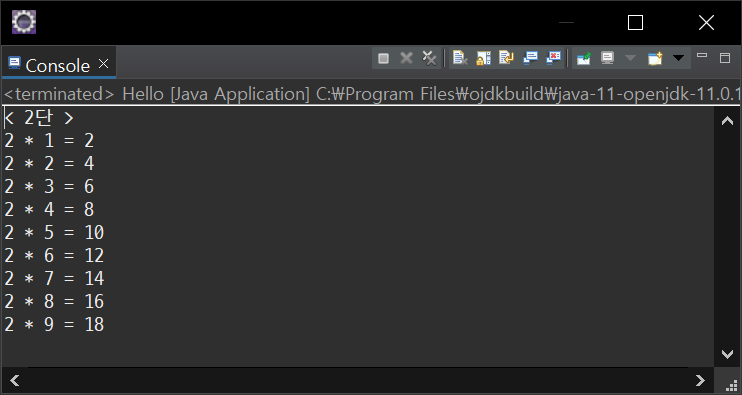Click the horizontal scrollbar right arrow
The image size is (742, 395).
coord(700,380)
